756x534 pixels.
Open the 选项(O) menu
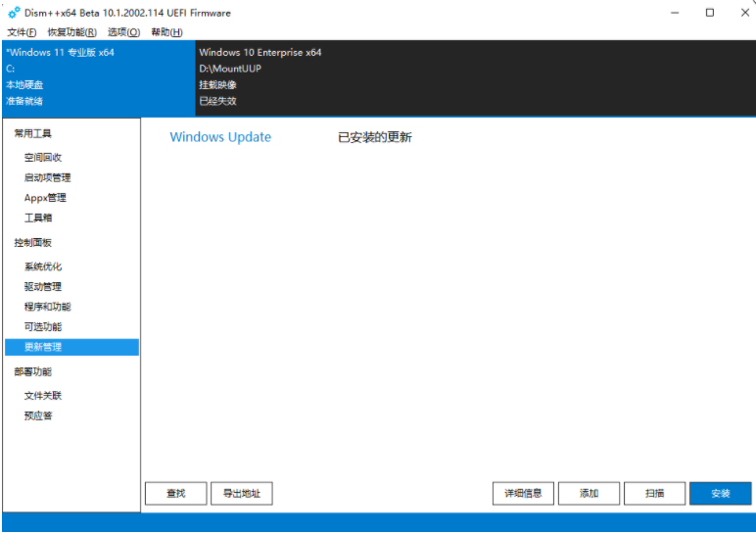pyautogui.click(x=123, y=32)
